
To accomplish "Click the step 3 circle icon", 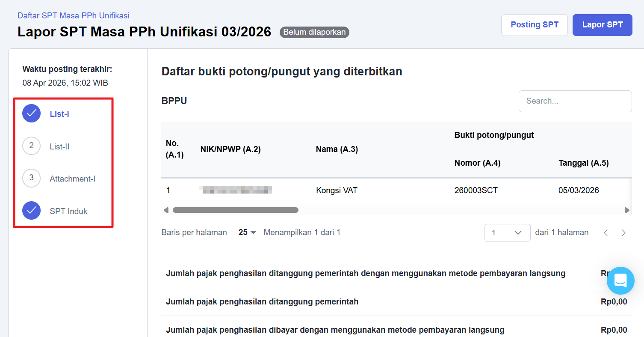I will [31, 178].
